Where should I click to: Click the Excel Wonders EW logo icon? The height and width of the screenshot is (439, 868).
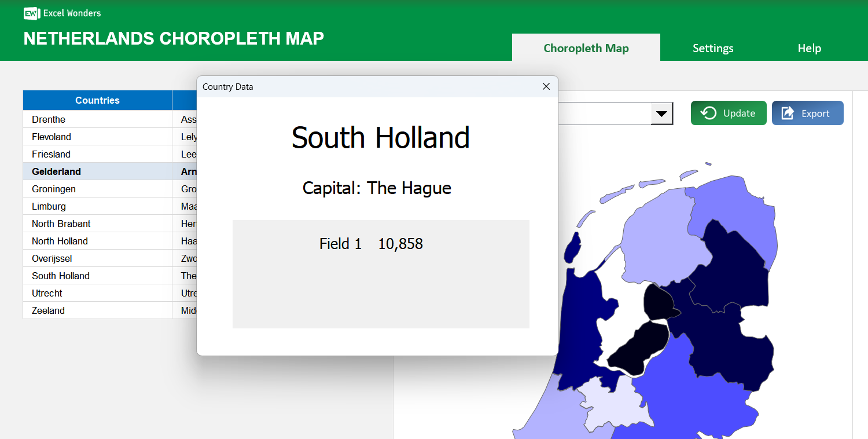coord(31,13)
